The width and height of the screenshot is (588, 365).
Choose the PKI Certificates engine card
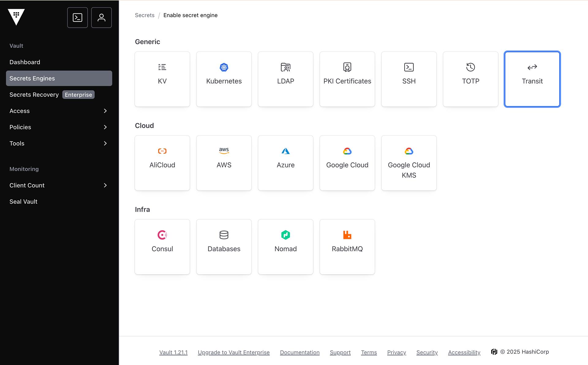pyautogui.click(x=347, y=79)
